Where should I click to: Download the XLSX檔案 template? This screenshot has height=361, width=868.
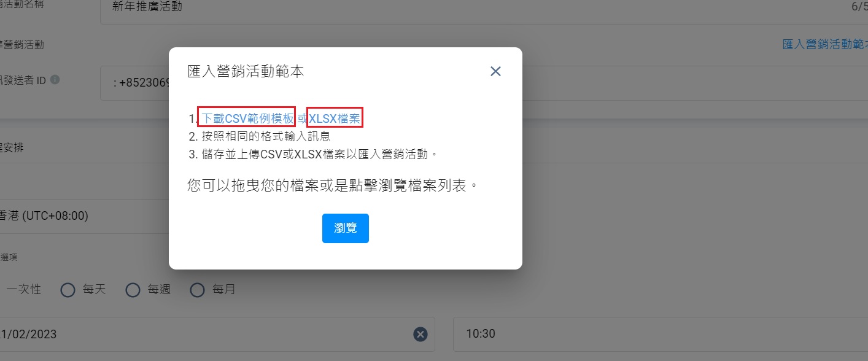(x=335, y=118)
